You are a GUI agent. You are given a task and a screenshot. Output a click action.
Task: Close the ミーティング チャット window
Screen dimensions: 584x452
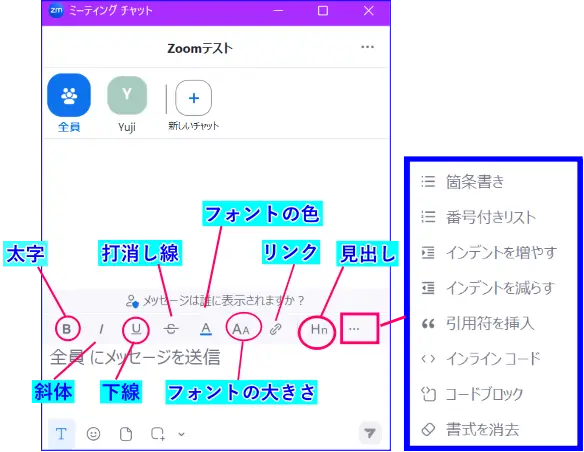(369, 11)
